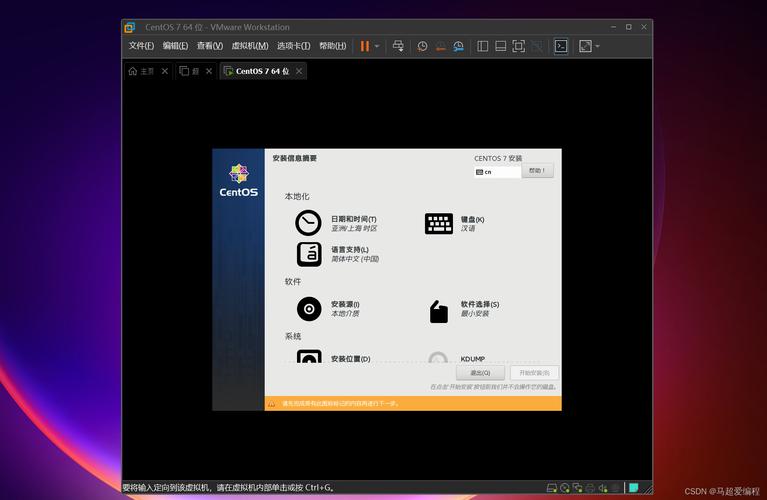This screenshot has width=767, height=500.
Task: Open the 虚拟机(M) menu
Action: pos(250,45)
